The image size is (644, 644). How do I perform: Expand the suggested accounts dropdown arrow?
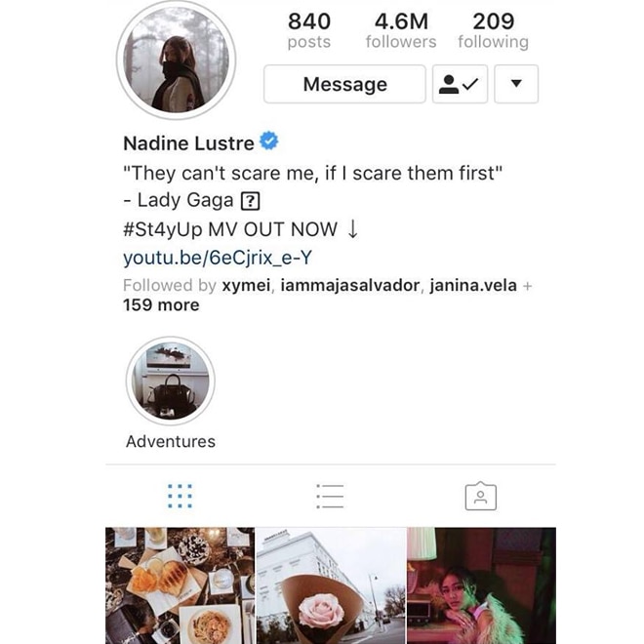[x=516, y=84]
